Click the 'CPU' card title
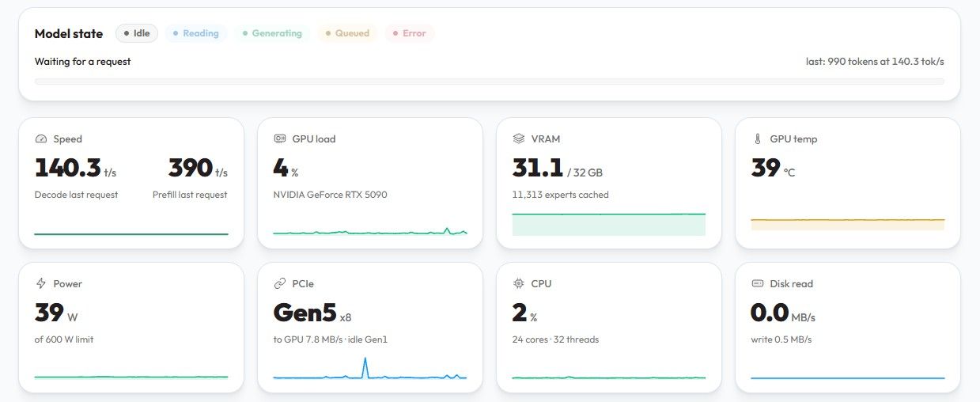 pyautogui.click(x=542, y=283)
